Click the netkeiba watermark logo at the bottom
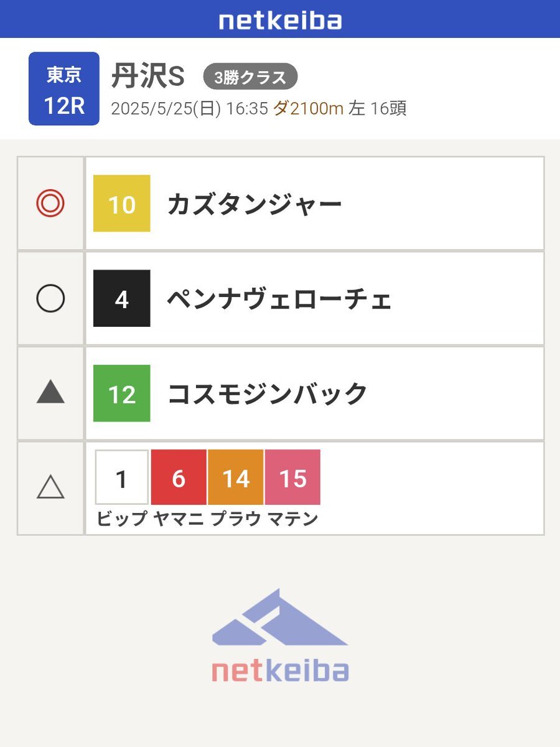Viewport: 560px width, 747px height. (x=280, y=635)
